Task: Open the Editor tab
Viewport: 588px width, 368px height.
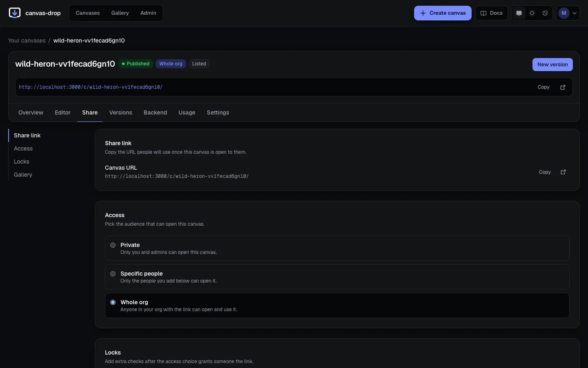Action: (x=63, y=112)
